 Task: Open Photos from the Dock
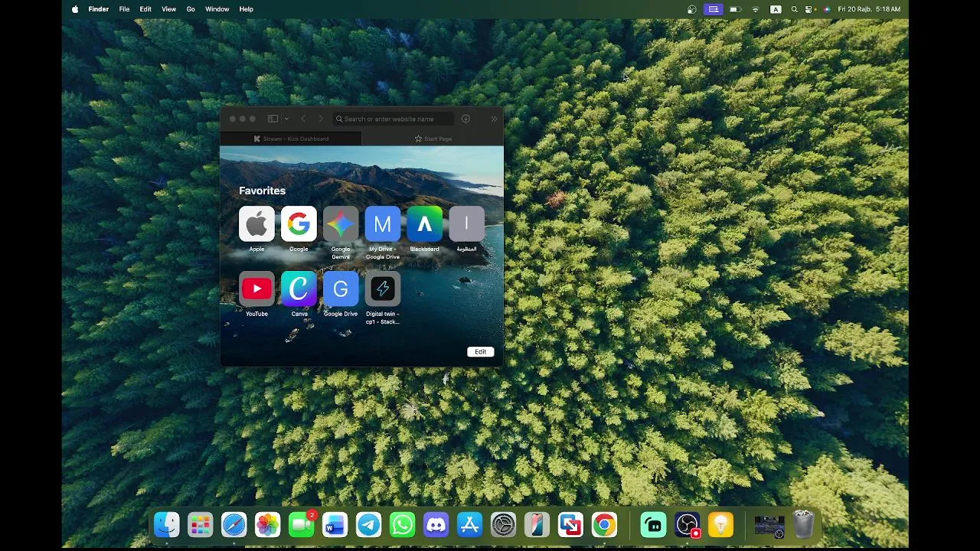click(x=268, y=525)
